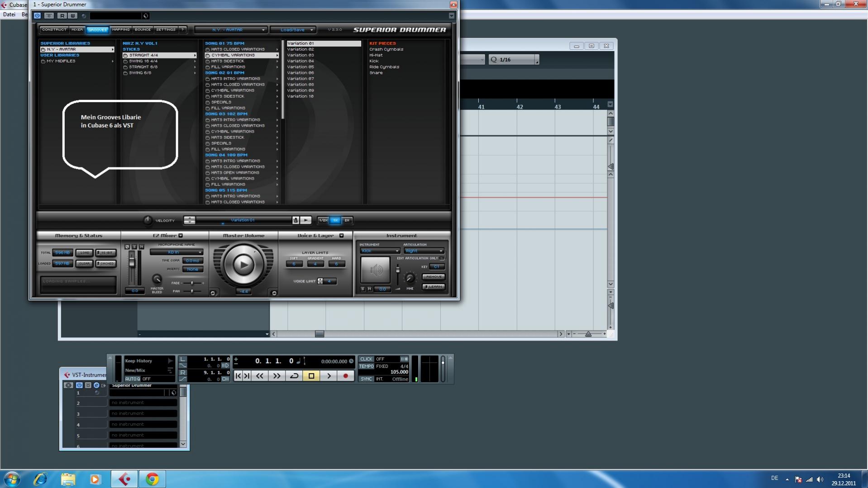Set groove tempo to 1X

[x=335, y=220]
